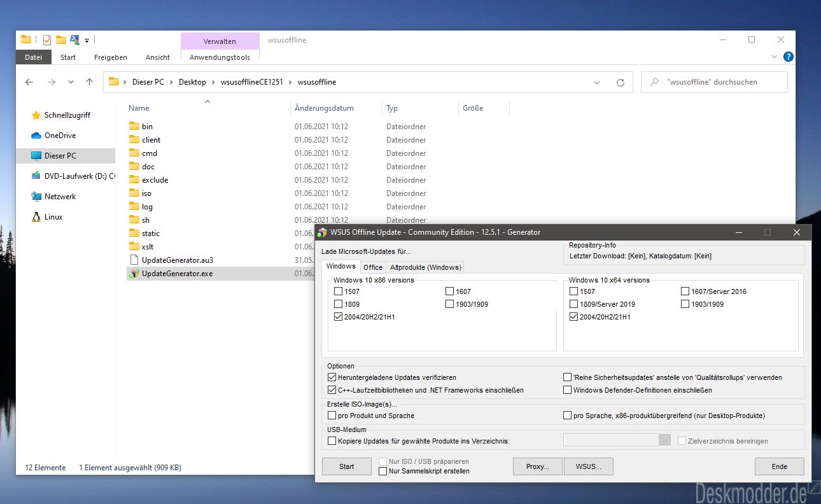The width and height of the screenshot is (821, 504).
Task: Enable Windows 10 x86 1809 checkbox
Action: tap(338, 304)
